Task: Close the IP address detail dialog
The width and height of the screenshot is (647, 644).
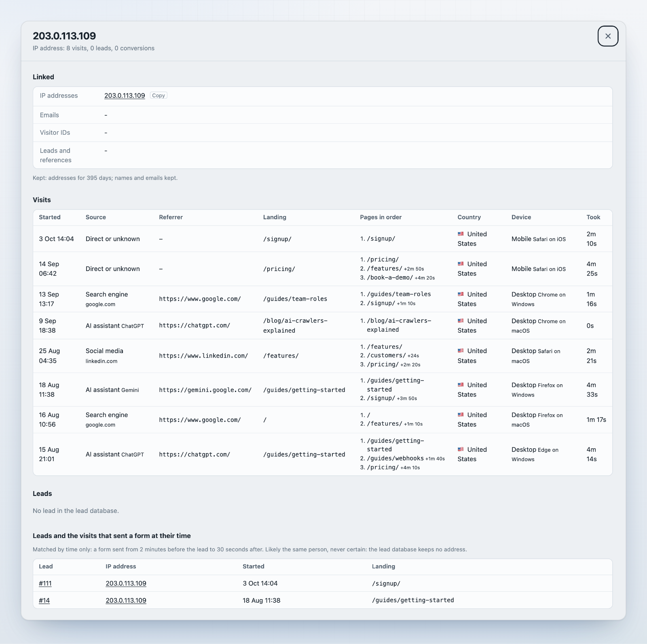Action: click(x=608, y=36)
